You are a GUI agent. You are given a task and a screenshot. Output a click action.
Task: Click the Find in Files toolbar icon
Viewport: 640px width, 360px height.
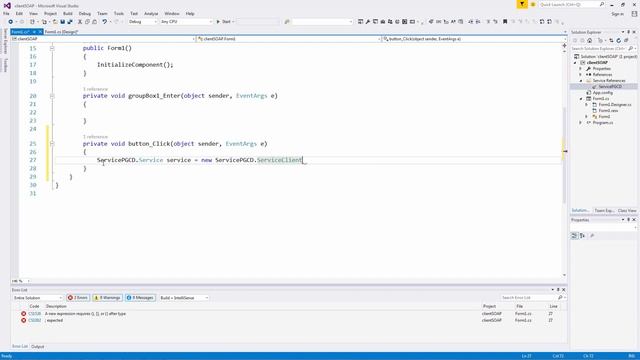287,22
